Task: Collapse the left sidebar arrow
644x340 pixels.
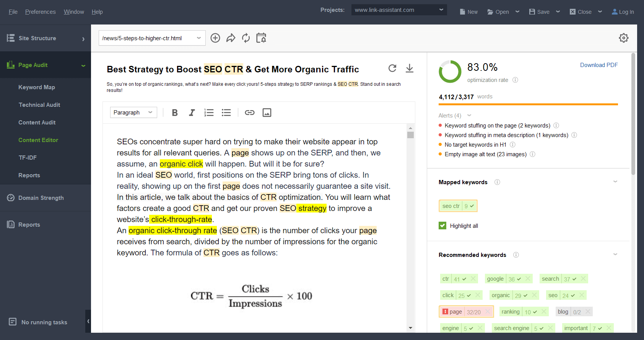Action: tap(88, 321)
